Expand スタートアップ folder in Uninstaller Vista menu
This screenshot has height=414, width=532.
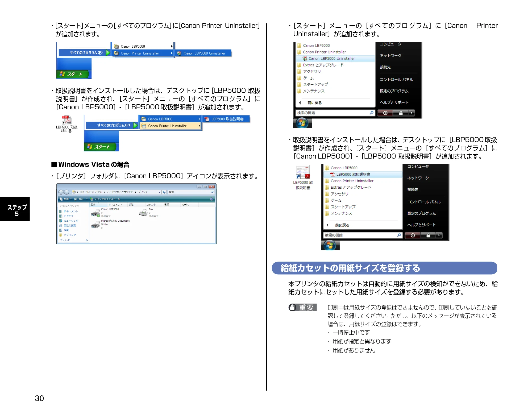[313, 84]
